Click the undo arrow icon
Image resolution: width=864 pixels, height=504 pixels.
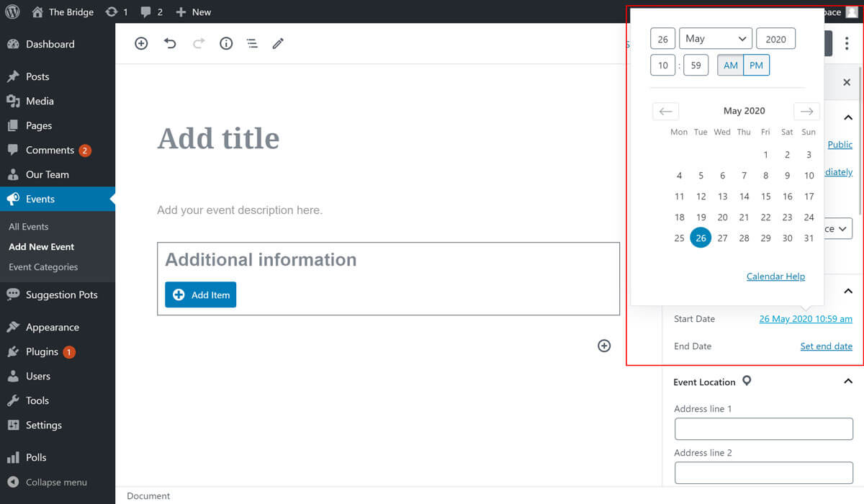170,43
